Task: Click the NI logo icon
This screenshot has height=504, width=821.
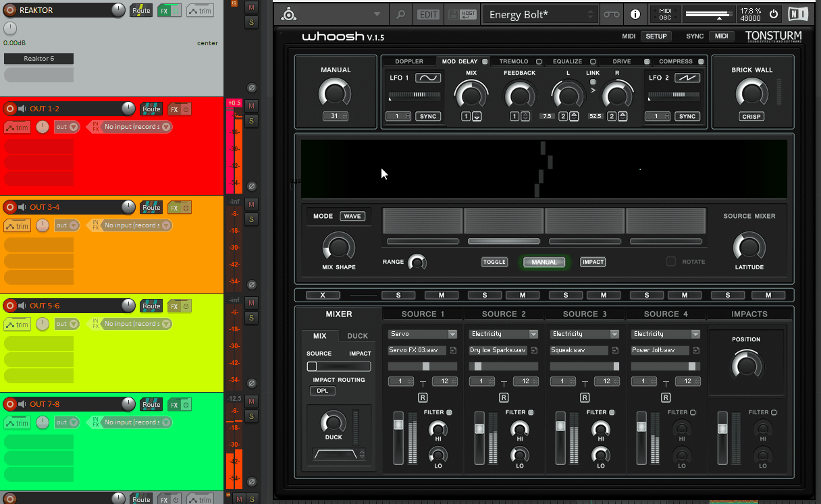Action: click(797, 14)
